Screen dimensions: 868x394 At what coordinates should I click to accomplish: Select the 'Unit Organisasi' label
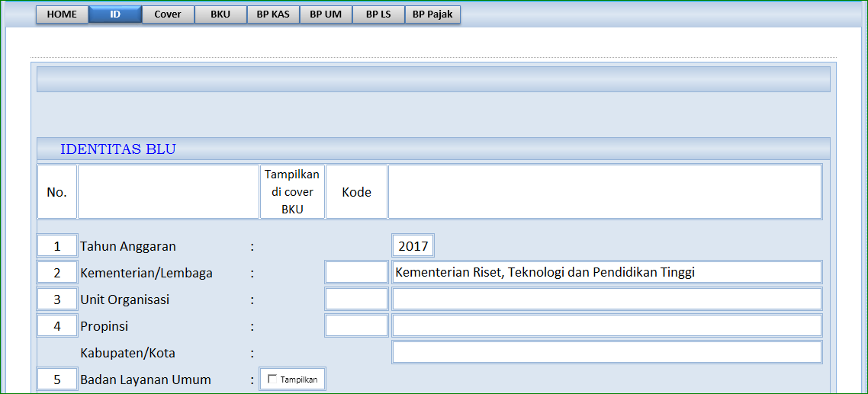pos(124,300)
